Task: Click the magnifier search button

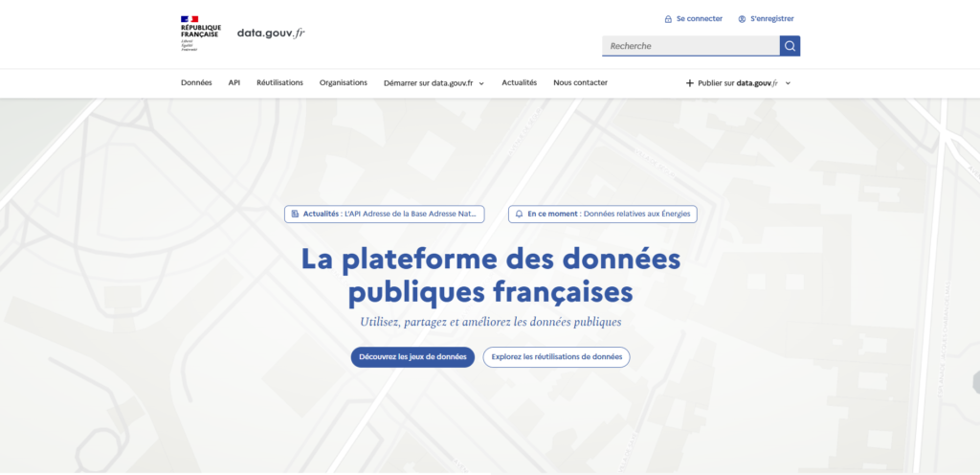Action: tap(790, 46)
